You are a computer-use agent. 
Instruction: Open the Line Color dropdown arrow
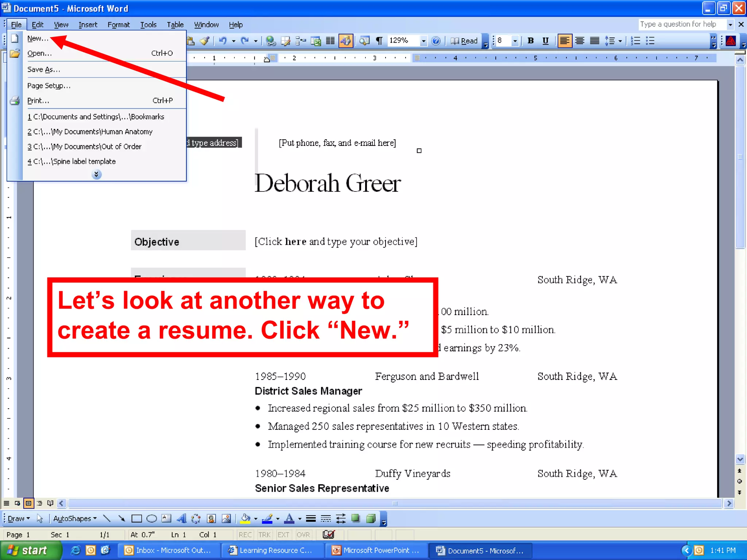point(278,518)
